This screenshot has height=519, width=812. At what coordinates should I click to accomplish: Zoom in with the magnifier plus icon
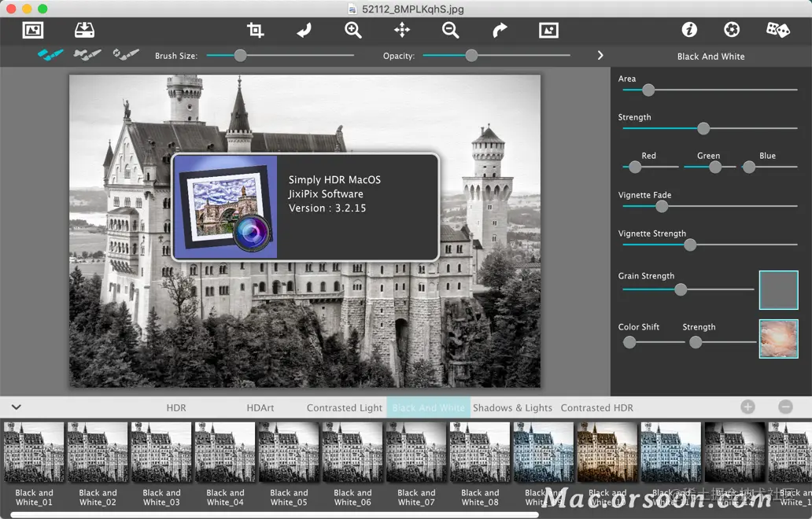point(353,30)
